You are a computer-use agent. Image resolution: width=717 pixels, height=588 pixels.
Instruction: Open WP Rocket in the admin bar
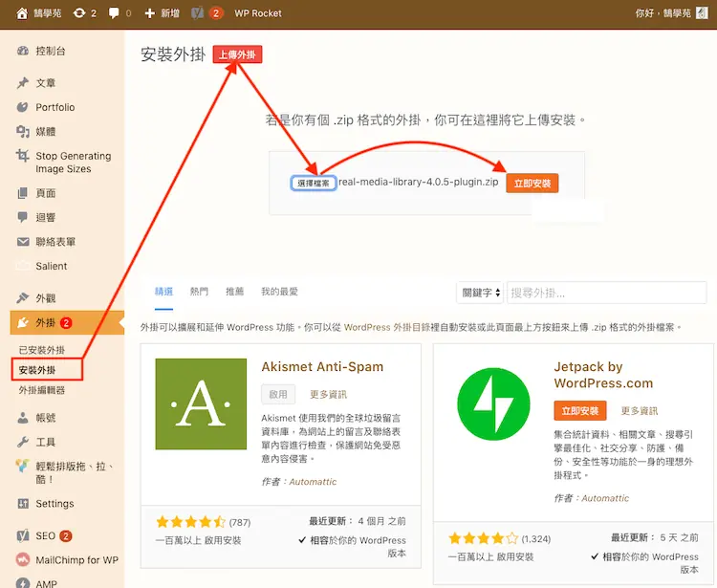[258, 13]
